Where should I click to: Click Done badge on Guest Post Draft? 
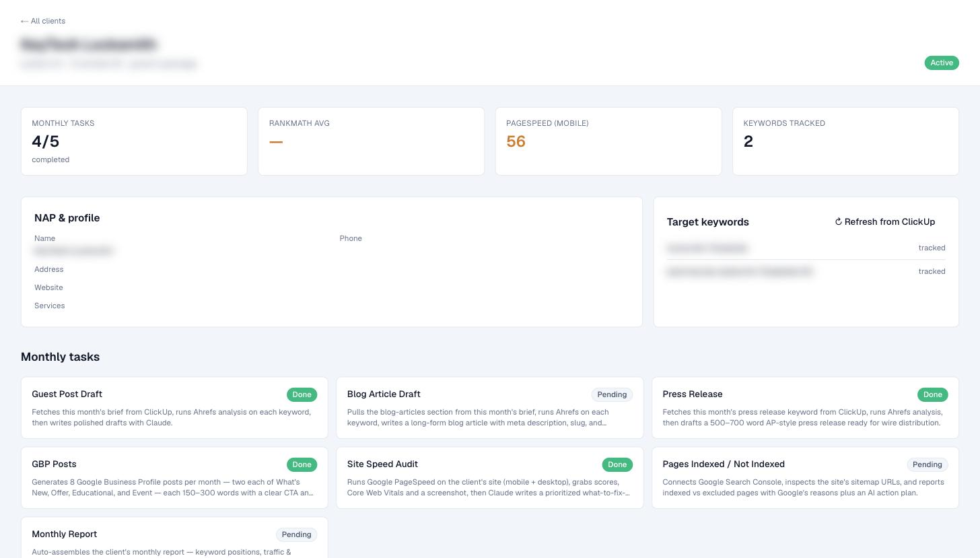click(302, 394)
